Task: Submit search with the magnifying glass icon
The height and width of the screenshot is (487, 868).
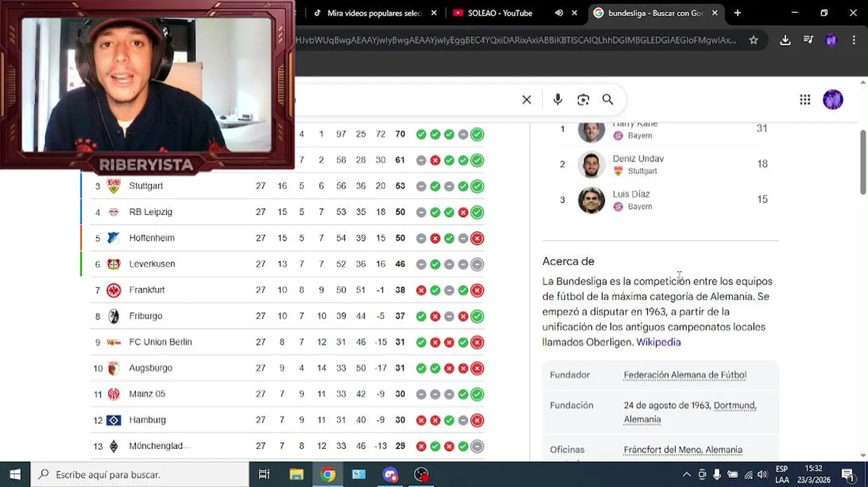Action: point(608,100)
